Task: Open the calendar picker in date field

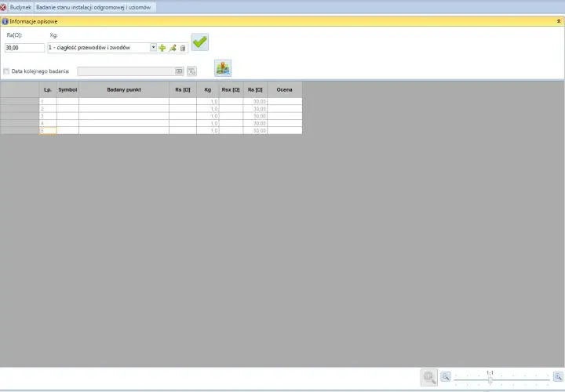Action: (x=179, y=71)
